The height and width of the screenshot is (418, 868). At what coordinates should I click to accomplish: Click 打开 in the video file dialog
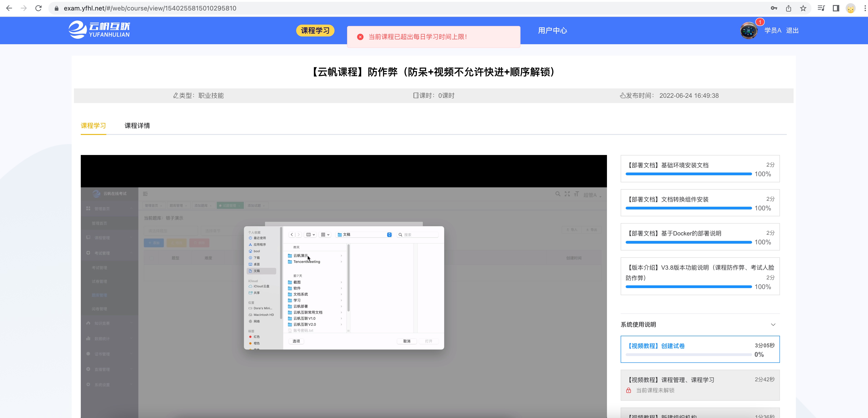pyautogui.click(x=428, y=341)
